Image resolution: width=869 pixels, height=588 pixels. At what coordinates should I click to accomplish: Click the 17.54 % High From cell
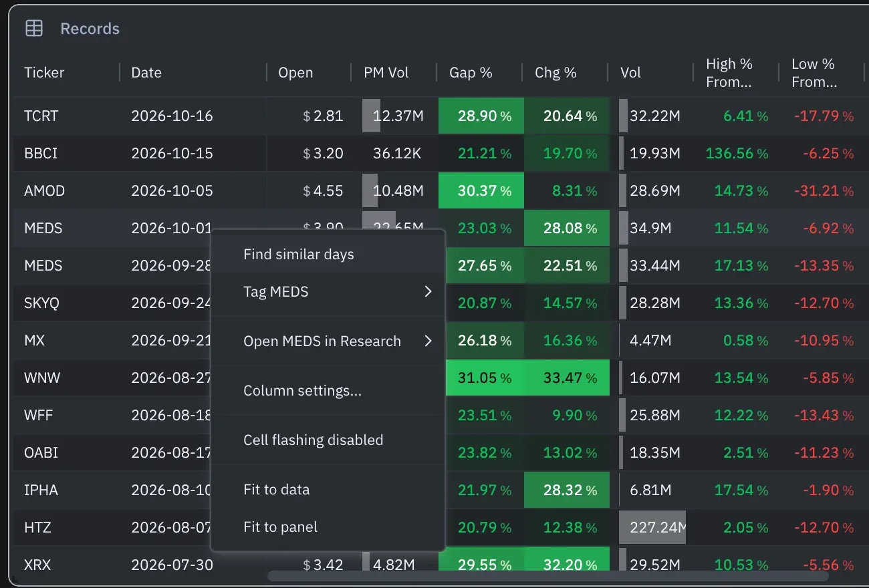pyautogui.click(x=737, y=490)
